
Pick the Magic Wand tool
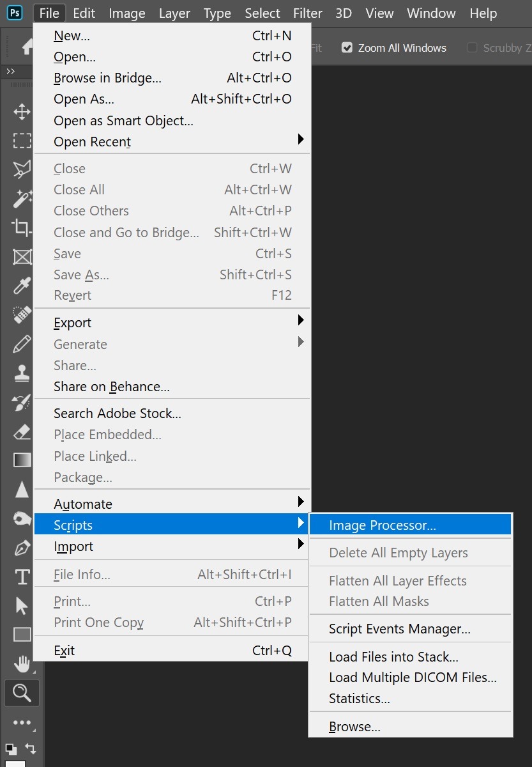pyautogui.click(x=22, y=198)
